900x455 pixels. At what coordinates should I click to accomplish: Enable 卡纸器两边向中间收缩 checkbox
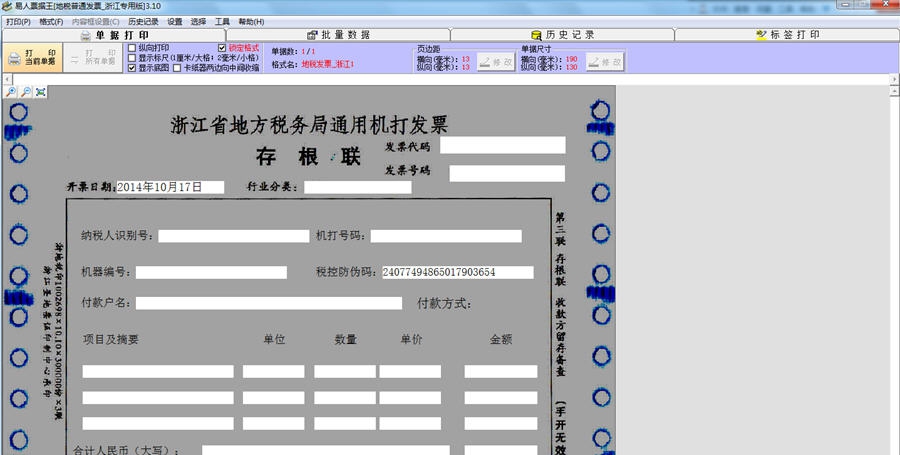pos(177,68)
